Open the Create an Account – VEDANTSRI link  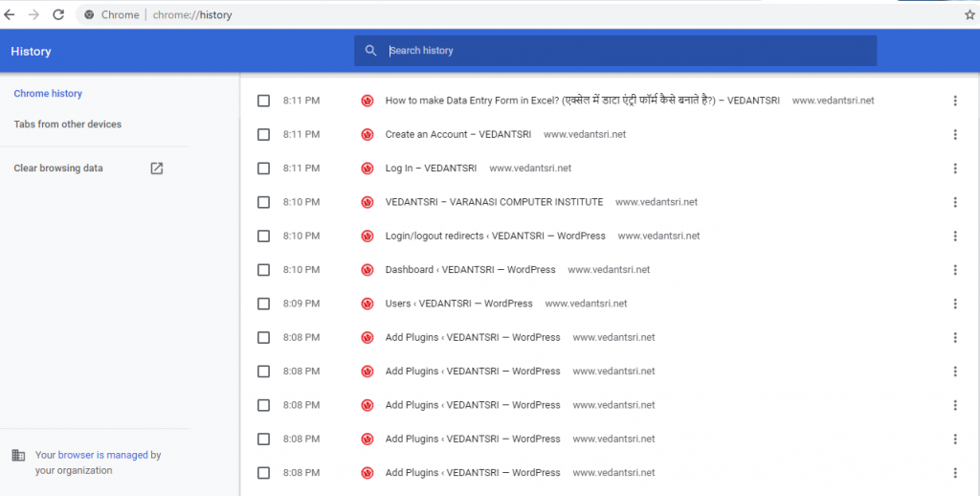click(x=458, y=134)
